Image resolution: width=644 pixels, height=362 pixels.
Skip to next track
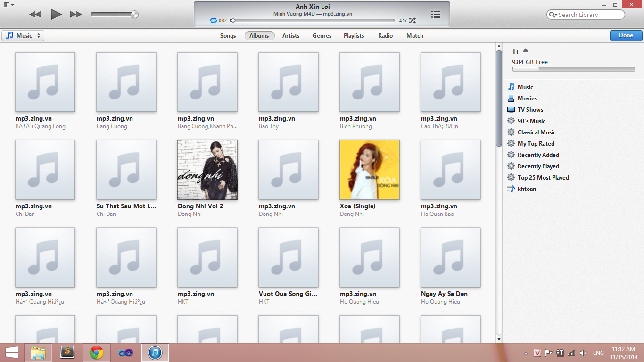coord(76,14)
